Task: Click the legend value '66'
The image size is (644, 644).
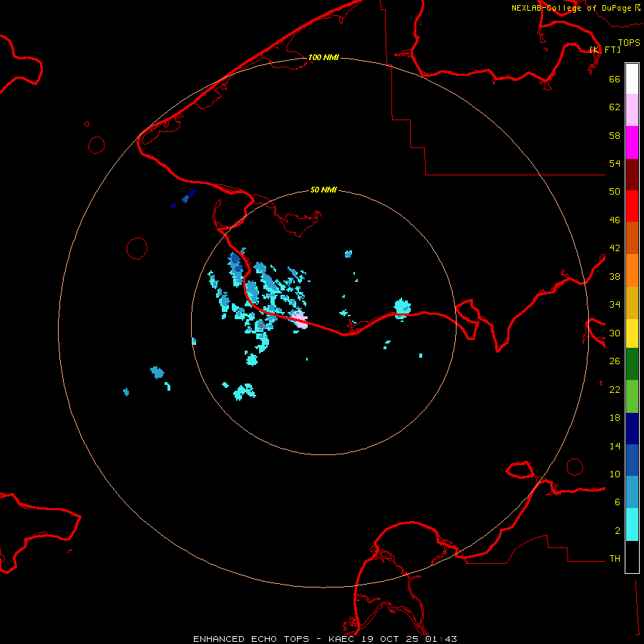Action: (x=615, y=79)
